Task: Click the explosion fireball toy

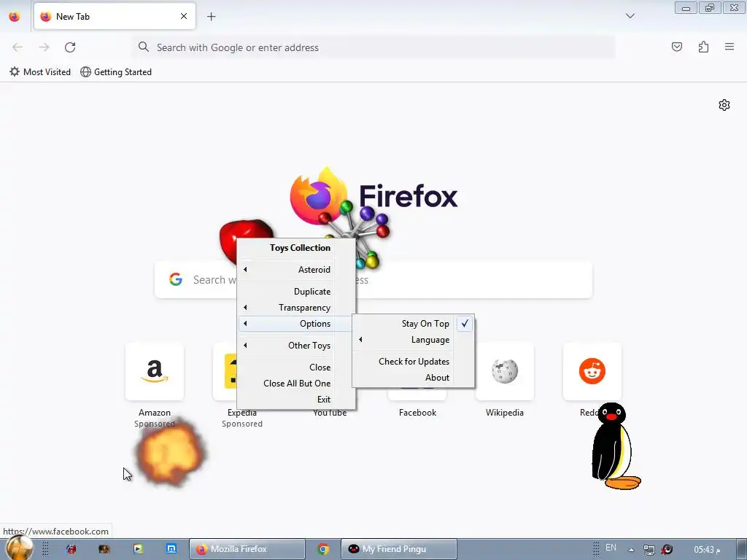Action: click(171, 452)
